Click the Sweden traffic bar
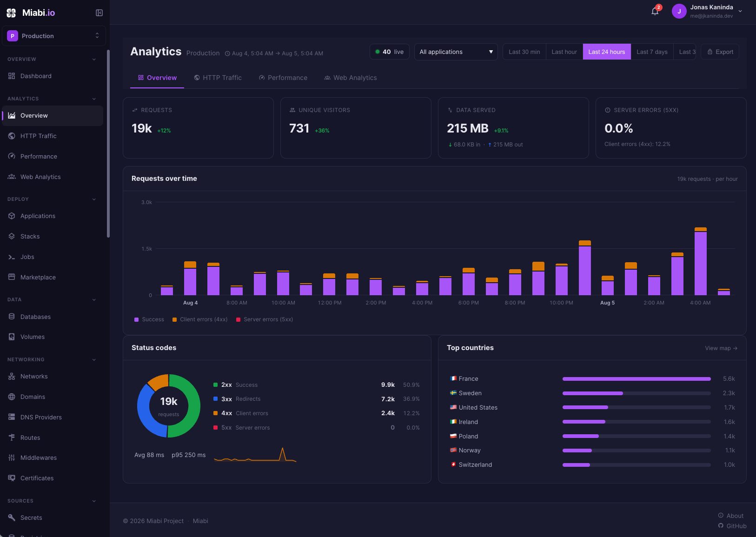Image resolution: width=756 pixels, height=537 pixels. pyautogui.click(x=637, y=393)
